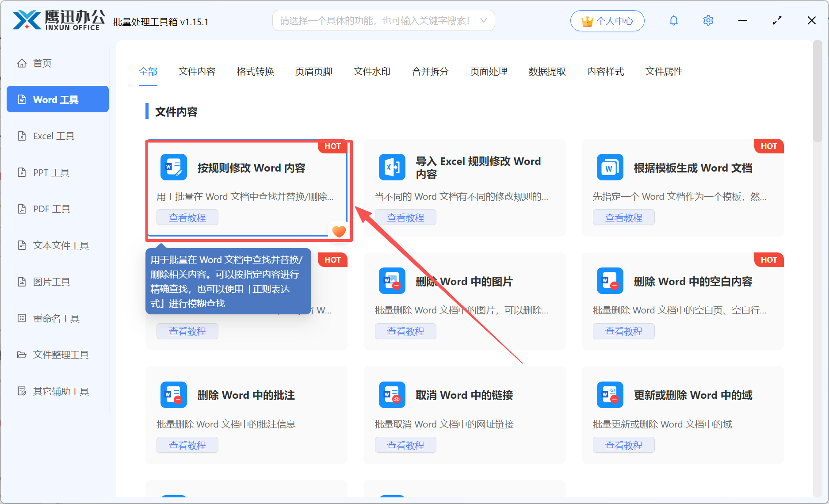Click the vertical scrollbar on the right
The height and width of the screenshot is (504, 829).
[x=818, y=92]
